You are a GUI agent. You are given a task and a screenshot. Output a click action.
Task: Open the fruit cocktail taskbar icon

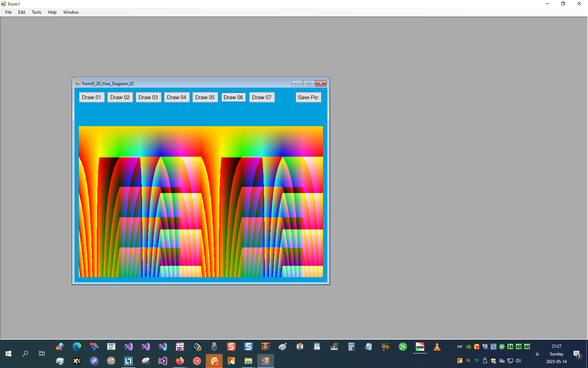(x=386, y=347)
